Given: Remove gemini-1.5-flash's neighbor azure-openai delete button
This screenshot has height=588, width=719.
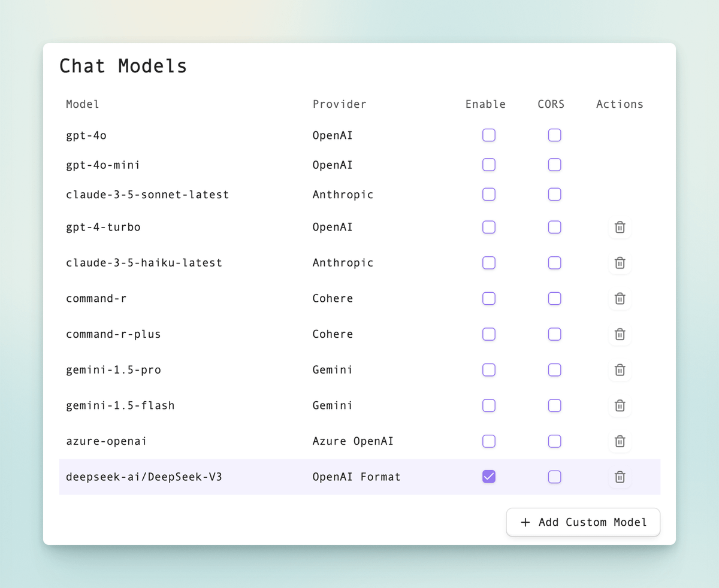Looking at the screenshot, I should click(x=620, y=441).
